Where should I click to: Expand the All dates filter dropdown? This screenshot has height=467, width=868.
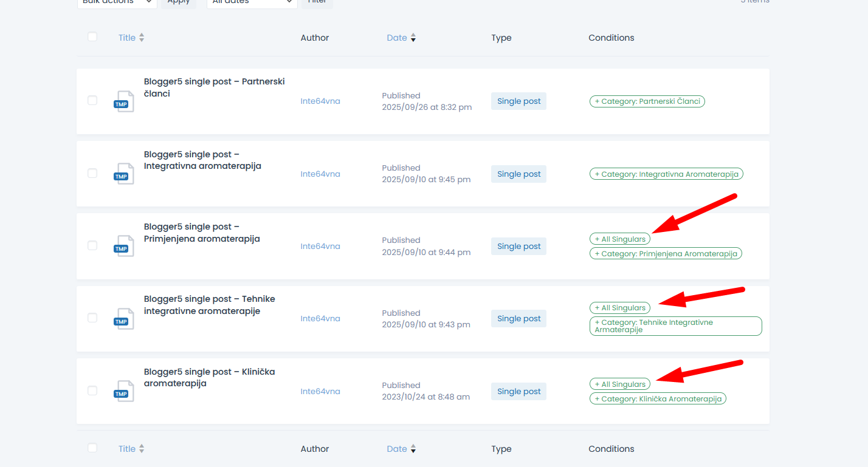252,2
